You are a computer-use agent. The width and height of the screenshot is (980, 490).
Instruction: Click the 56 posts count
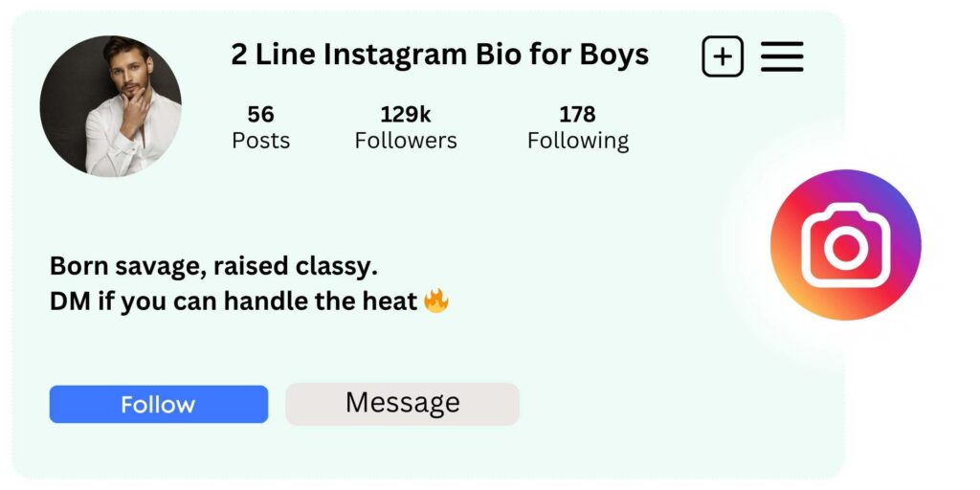[x=260, y=115]
